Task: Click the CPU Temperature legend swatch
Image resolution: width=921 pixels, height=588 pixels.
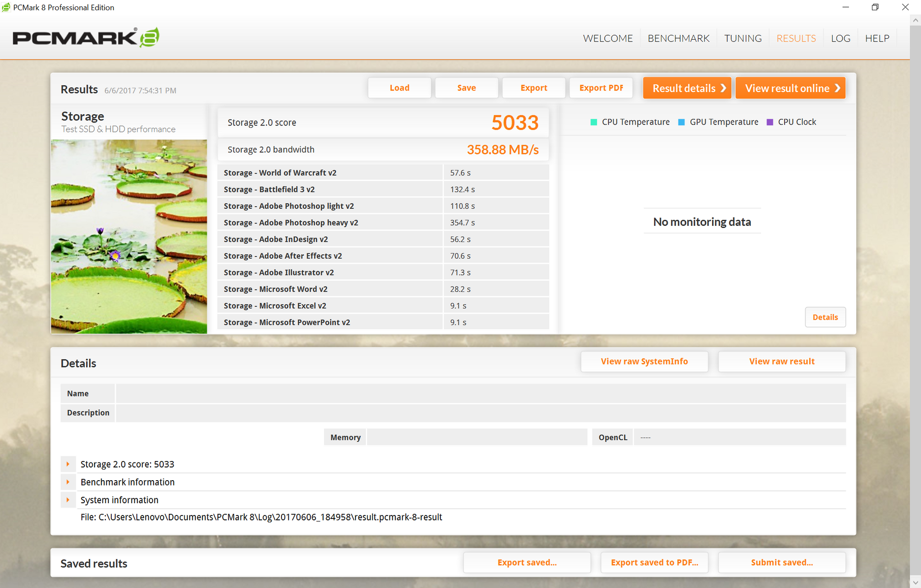Action: (x=593, y=122)
